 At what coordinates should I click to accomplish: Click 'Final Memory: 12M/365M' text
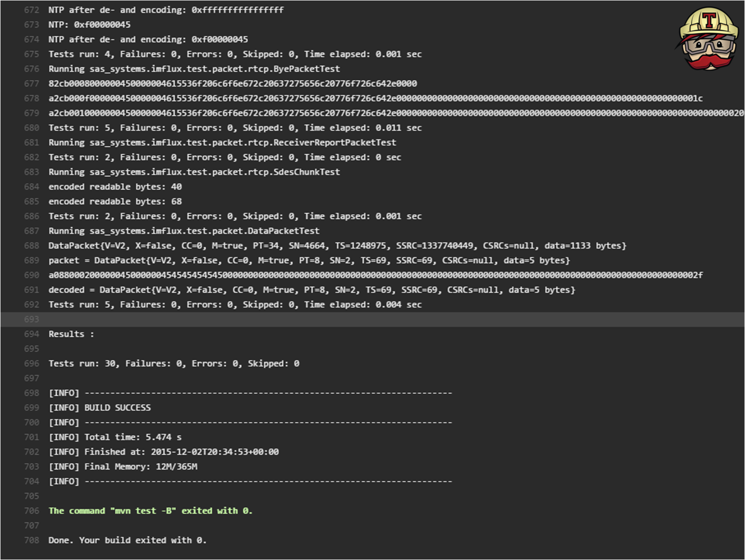[141, 467]
